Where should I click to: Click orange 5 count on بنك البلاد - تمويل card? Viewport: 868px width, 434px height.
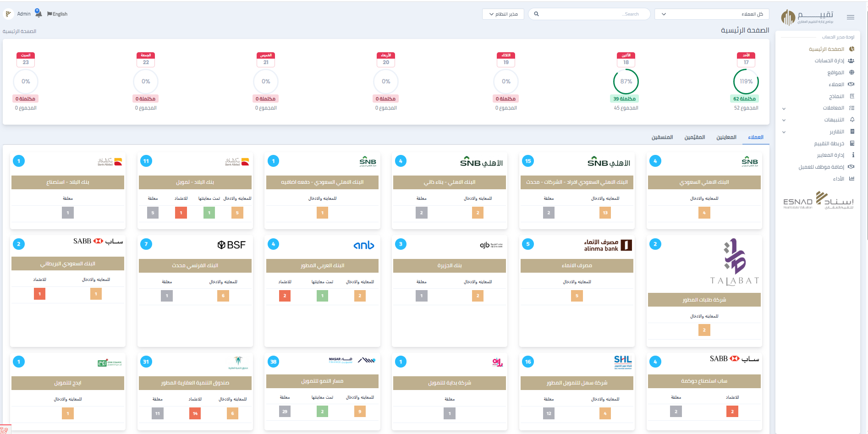(x=237, y=213)
